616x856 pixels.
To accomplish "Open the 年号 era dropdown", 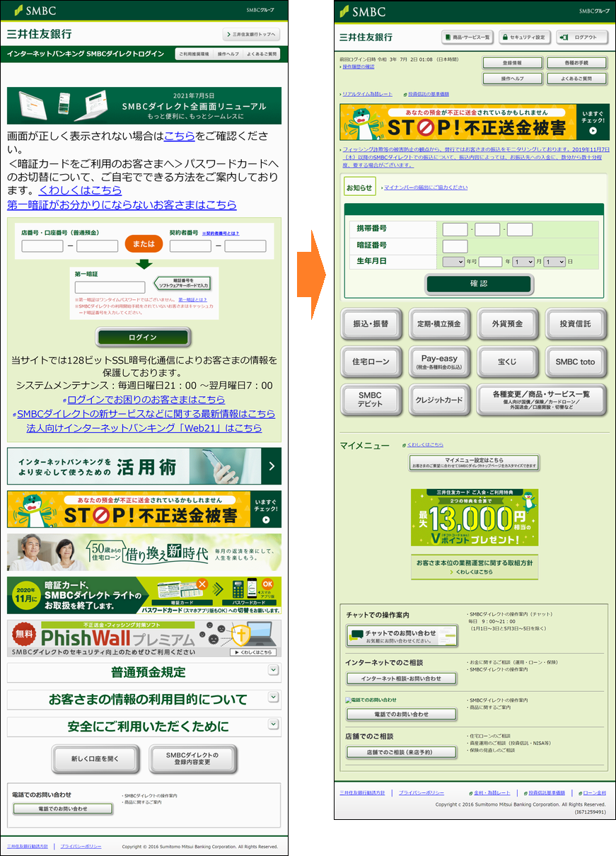I will [453, 262].
